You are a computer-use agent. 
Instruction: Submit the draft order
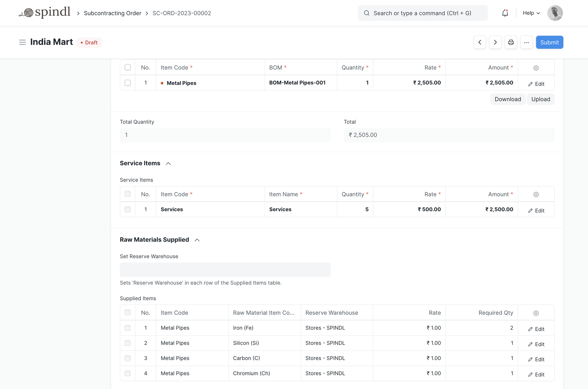tap(549, 43)
